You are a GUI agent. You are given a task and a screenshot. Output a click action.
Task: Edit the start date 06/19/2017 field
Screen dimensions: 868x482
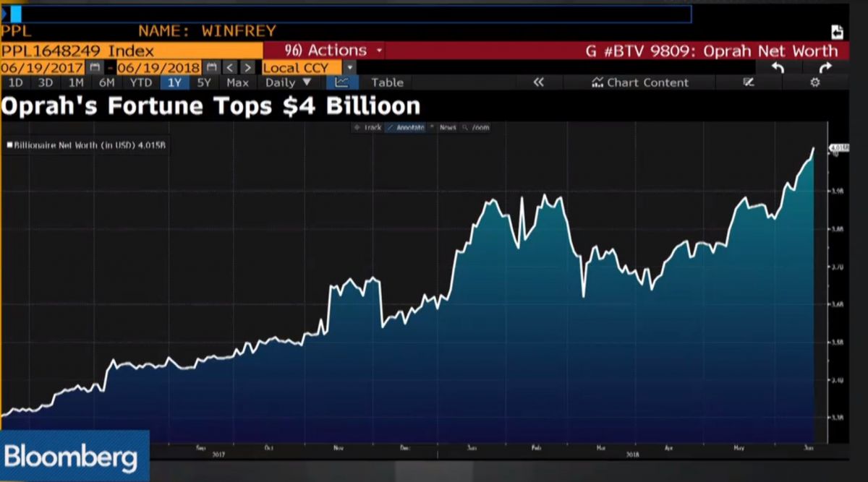coord(43,67)
